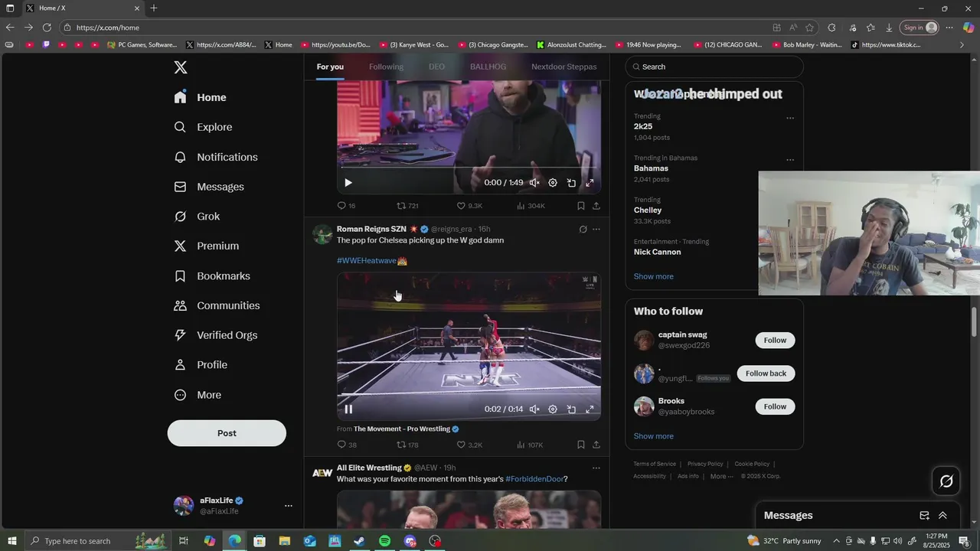This screenshot has height=551, width=980.
Task: Open more options on Roman Reigns post
Action: coord(596,229)
